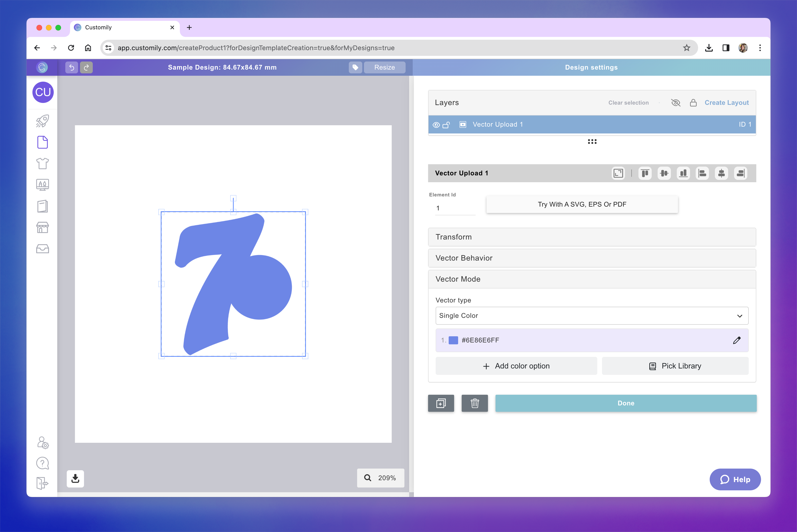Expand the Vector Behavior section
797x532 pixels.
592,258
